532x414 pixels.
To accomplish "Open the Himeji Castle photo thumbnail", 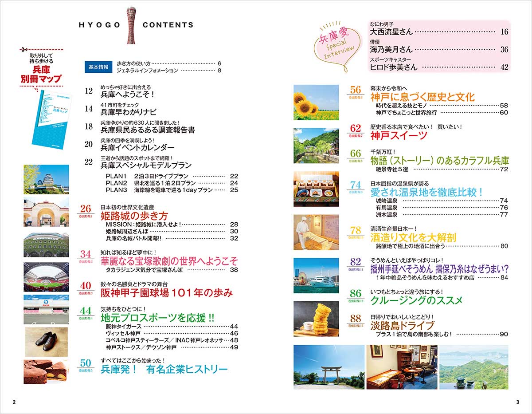I will (46, 179).
